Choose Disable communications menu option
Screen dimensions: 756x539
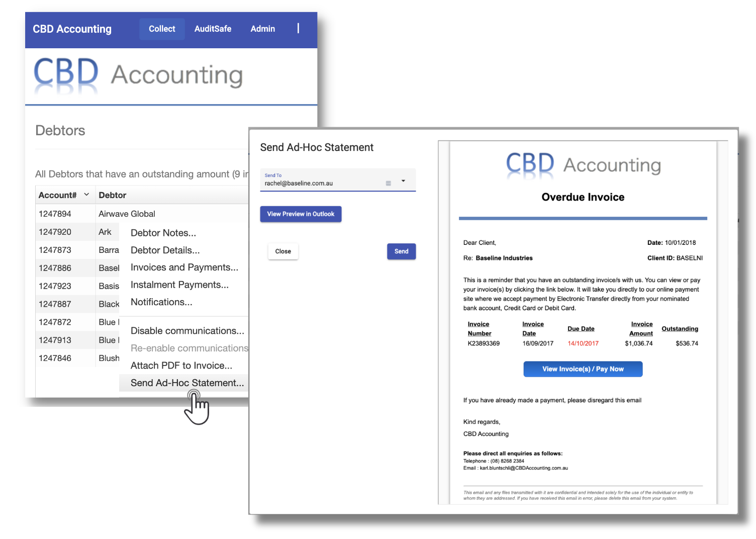click(187, 331)
